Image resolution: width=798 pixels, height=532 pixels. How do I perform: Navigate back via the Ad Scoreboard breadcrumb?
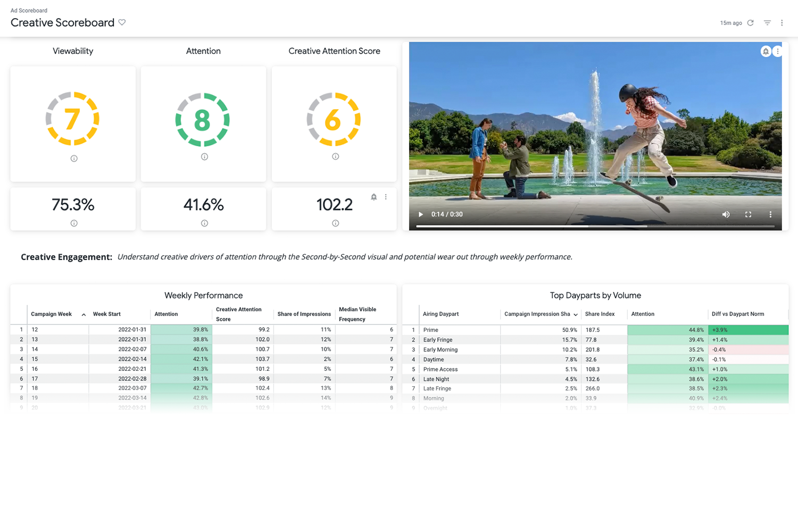pyautogui.click(x=28, y=10)
